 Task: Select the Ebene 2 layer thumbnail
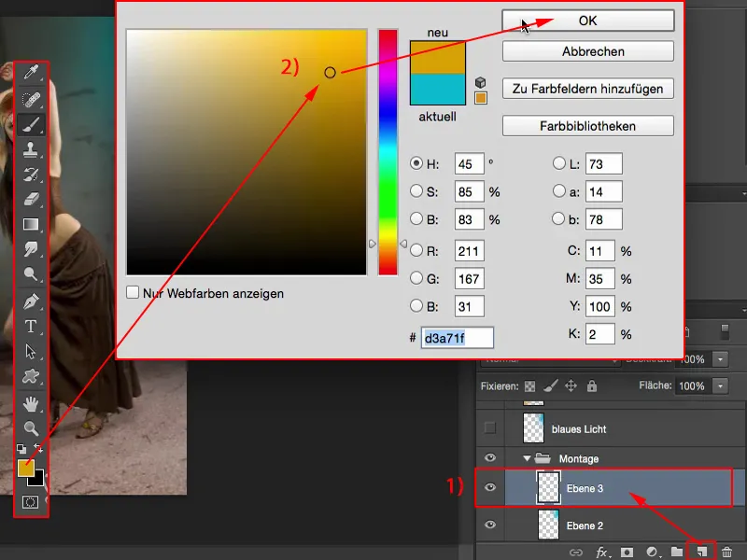tap(548, 525)
